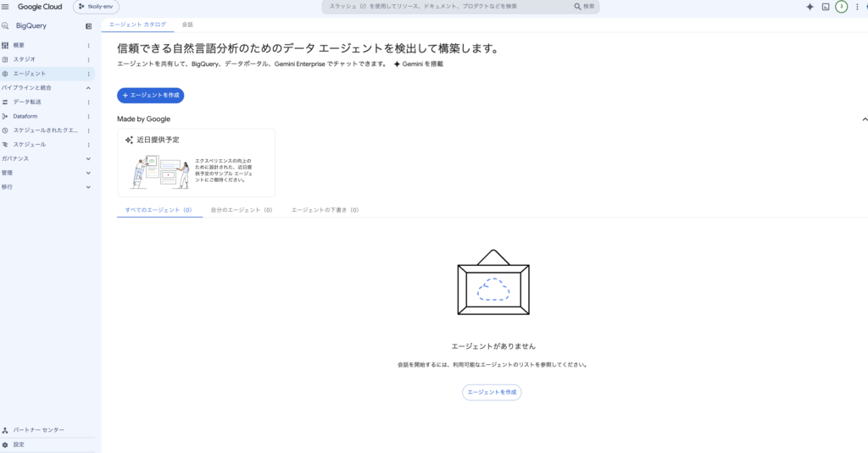This screenshot has height=453, width=868.
Task: Open the notifications badge showing 3
Action: click(842, 7)
